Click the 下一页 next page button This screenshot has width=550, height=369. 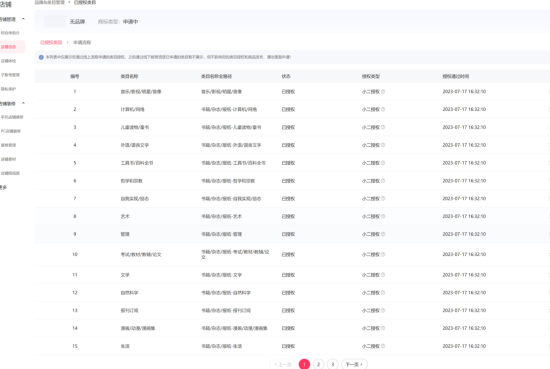[354, 364]
